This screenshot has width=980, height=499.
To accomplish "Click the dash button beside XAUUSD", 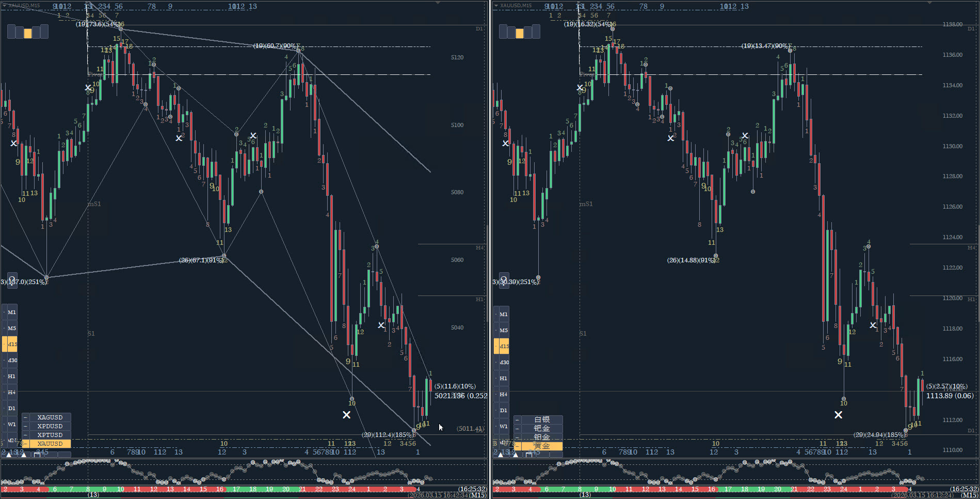I will [25, 444].
